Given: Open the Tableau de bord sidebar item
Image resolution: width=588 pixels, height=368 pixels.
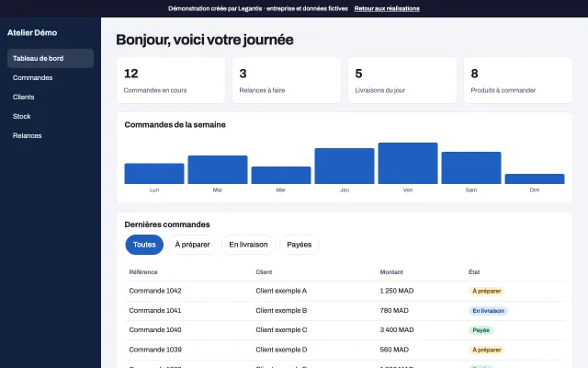Looking at the screenshot, I should (x=51, y=58).
